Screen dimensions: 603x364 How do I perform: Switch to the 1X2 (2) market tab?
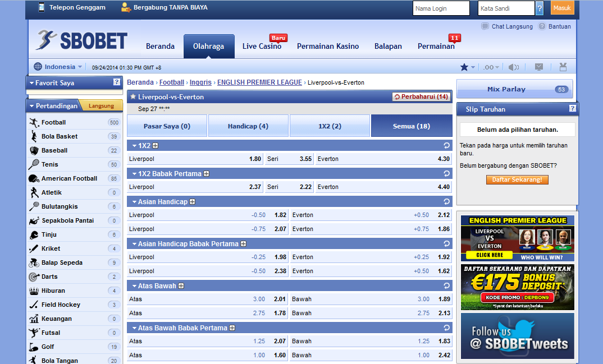click(330, 126)
